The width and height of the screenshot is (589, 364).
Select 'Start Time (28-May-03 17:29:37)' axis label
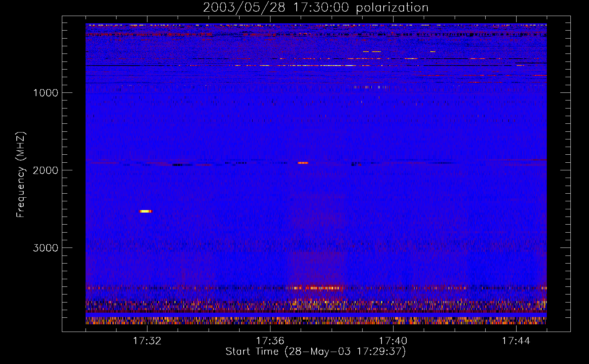coord(316,352)
